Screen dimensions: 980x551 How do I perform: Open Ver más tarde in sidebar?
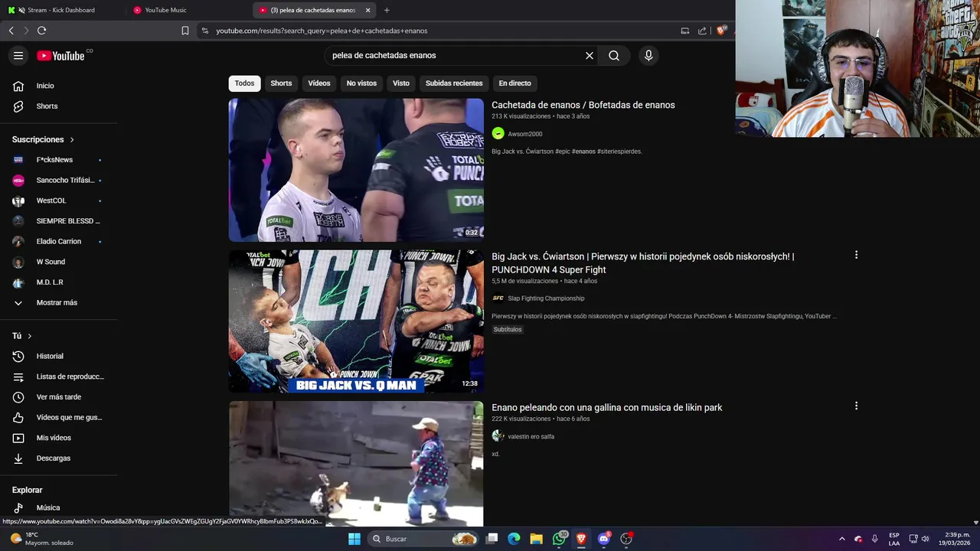[58, 397]
